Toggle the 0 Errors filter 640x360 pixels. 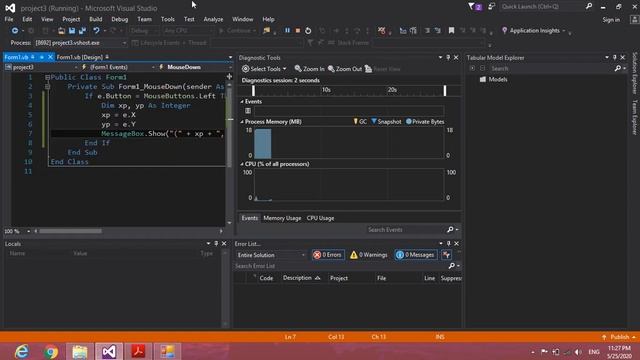(x=328, y=255)
